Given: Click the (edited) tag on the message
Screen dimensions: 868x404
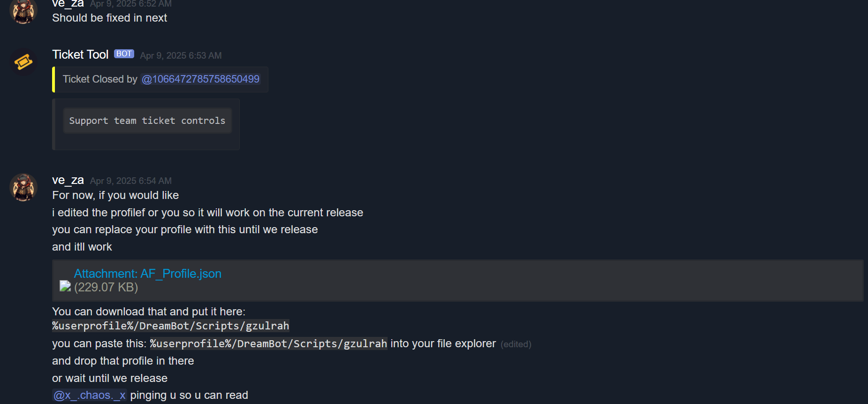Looking at the screenshot, I should 516,344.
